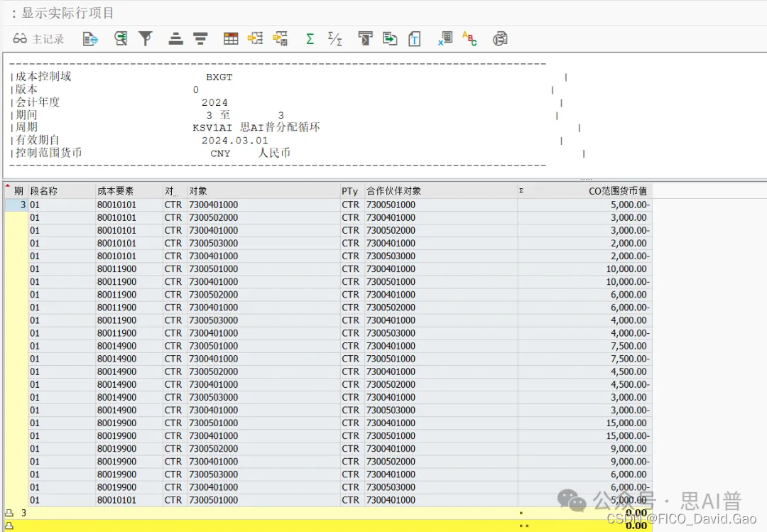Run ABC analysis
The image size is (767, 532).
pyautogui.click(x=469, y=38)
